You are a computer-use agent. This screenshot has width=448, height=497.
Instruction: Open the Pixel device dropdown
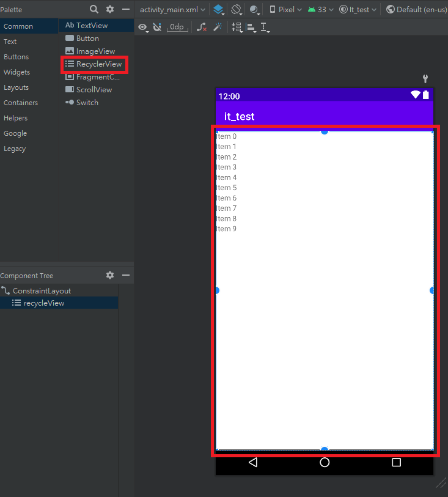point(286,10)
